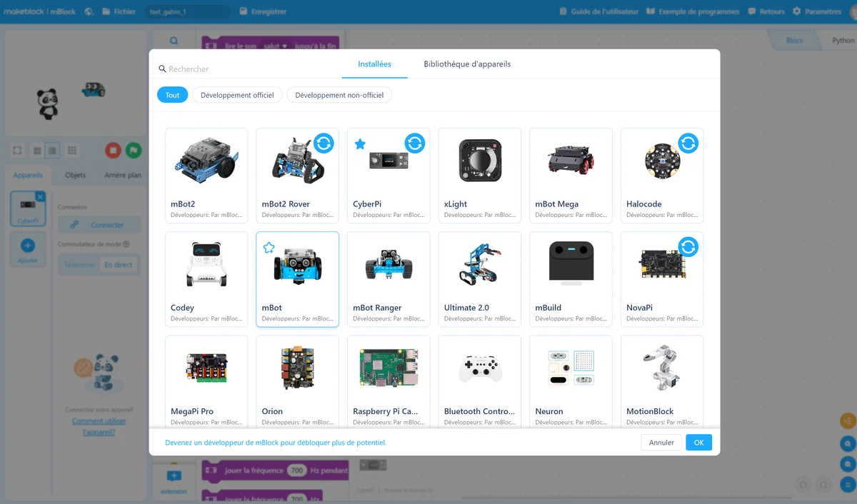Viewport: 857px width, 504px height.
Task: Click the Connecter button
Action: tap(99, 225)
